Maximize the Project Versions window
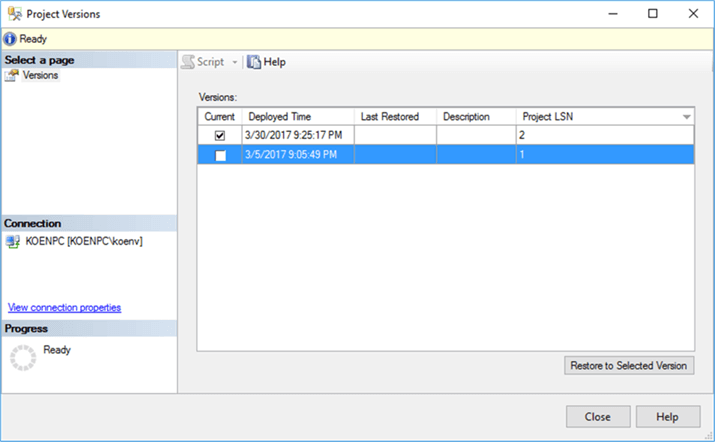 pyautogui.click(x=653, y=14)
